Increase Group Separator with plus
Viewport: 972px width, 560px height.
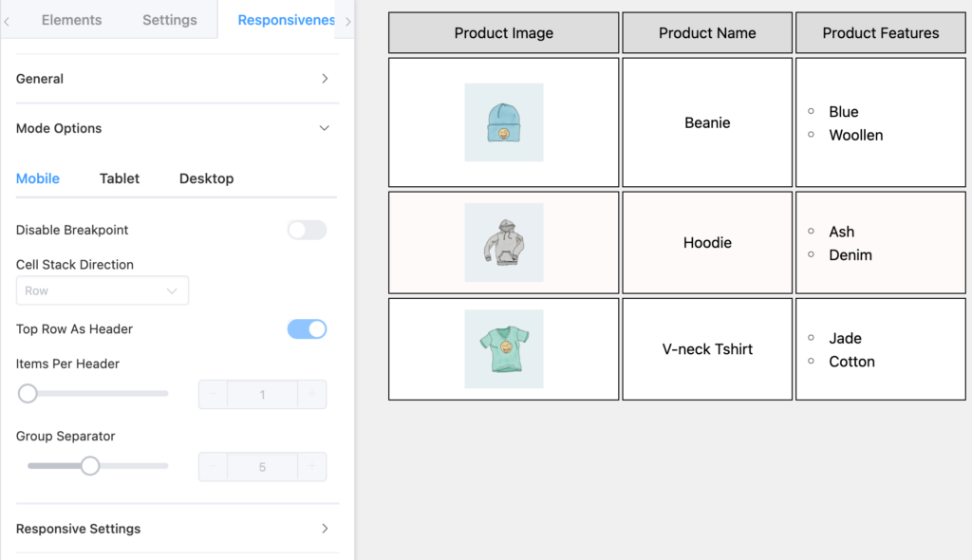(311, 467)
